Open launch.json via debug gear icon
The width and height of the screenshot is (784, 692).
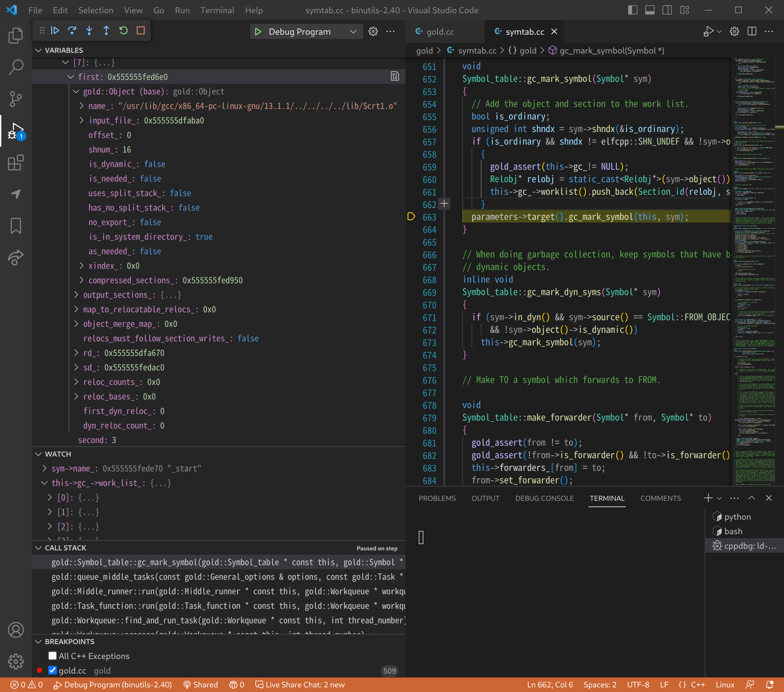(x=373, y=31)
